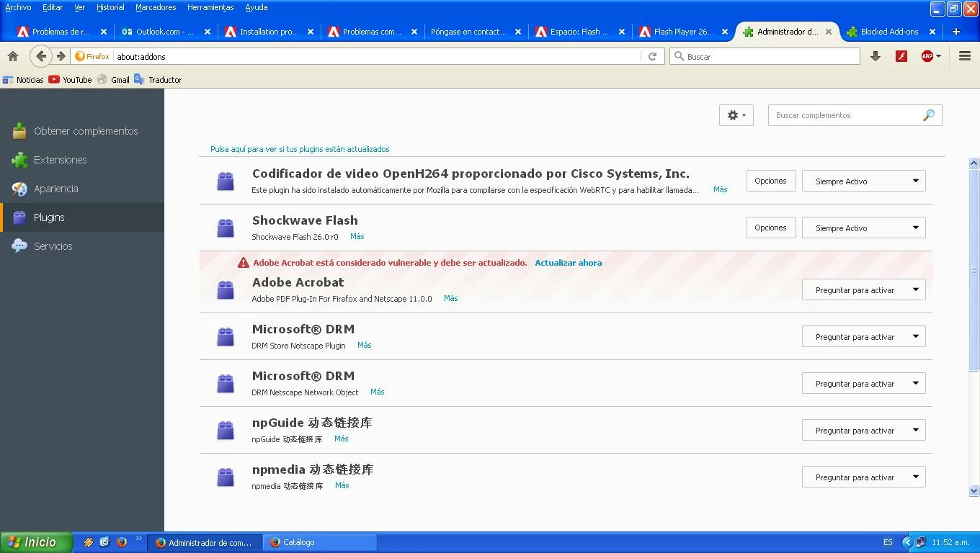Screen dimensions: 980x553
Task: Open the Firefox hamburger menu
Action: pos(965,56)
